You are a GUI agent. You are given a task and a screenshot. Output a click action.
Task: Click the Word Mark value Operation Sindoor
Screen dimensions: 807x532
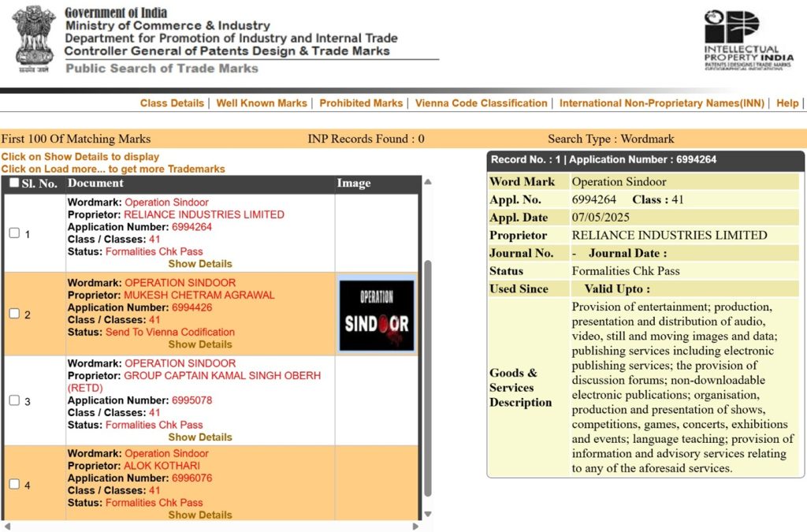click(x=619, y=181)
